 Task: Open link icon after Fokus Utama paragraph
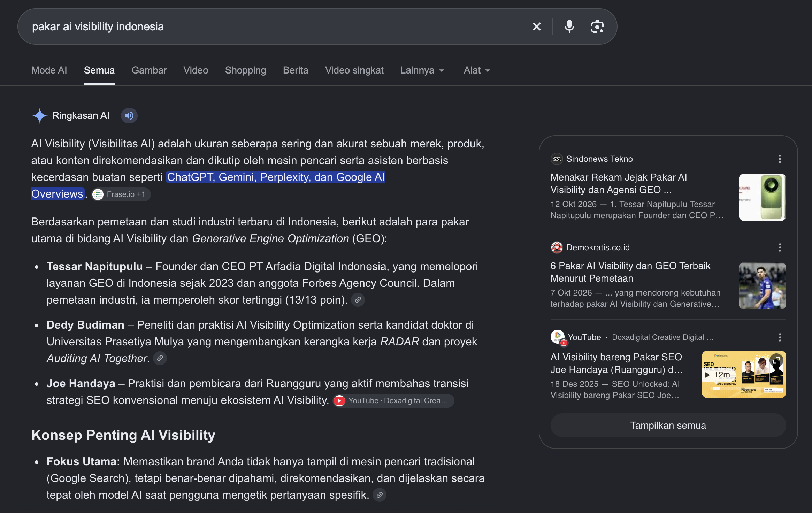(380, 495)
